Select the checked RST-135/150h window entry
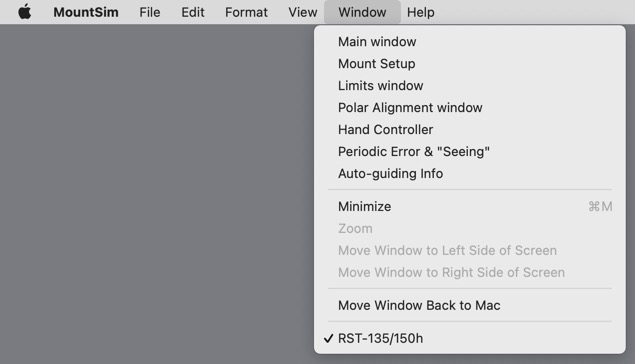This screenshot has height=364, width=635. click(470, 338)
